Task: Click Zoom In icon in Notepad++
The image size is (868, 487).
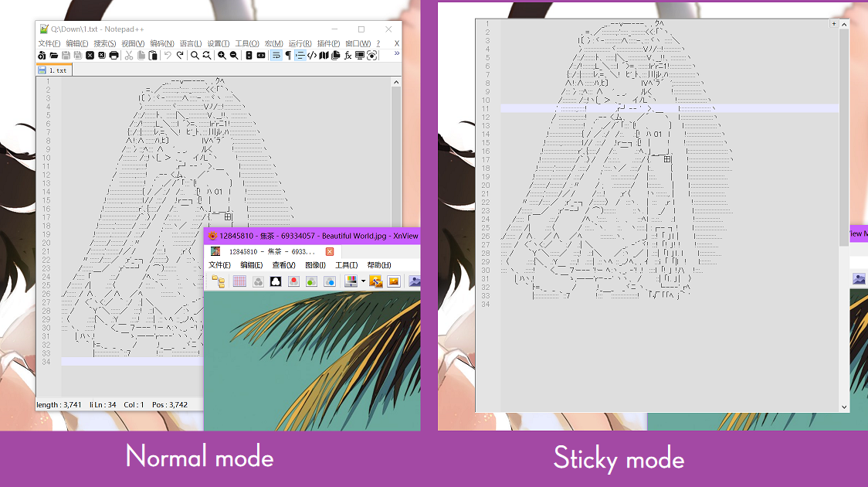Action: pyautogui.click(x=222, y=56)
